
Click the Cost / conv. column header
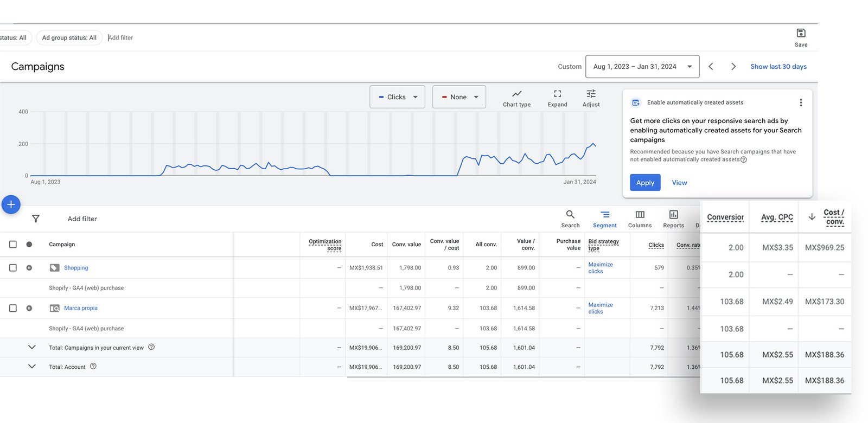click(x=834, y=217)
